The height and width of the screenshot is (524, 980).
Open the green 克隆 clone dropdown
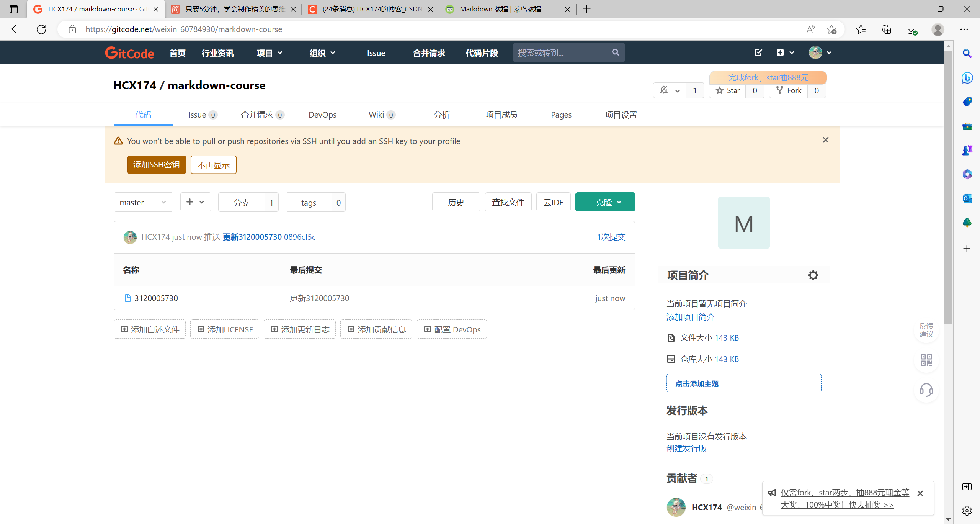pos(605,202)
